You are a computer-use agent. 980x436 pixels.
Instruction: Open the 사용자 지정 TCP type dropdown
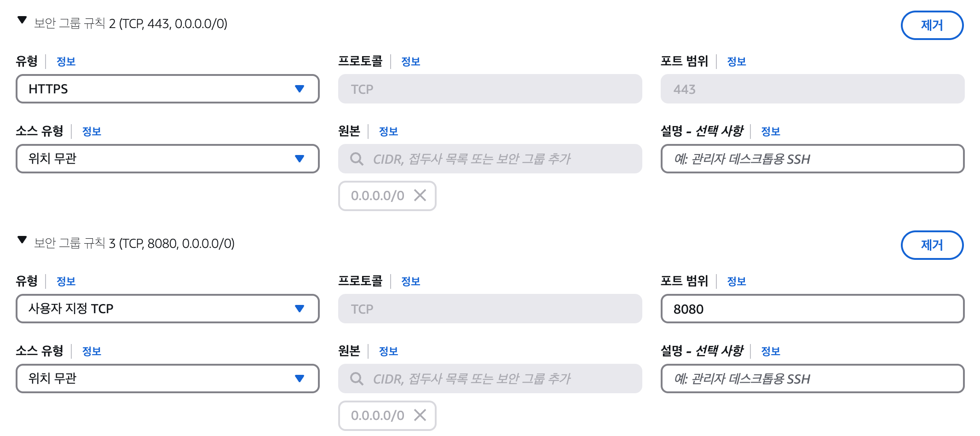pos(167,309)
